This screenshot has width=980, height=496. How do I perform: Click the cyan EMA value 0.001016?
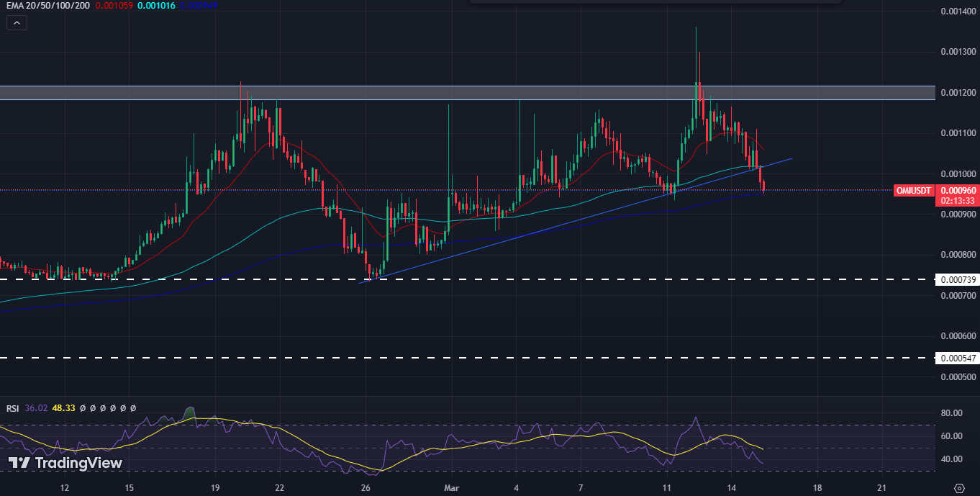pyautogui.click(x=157, y=6)
